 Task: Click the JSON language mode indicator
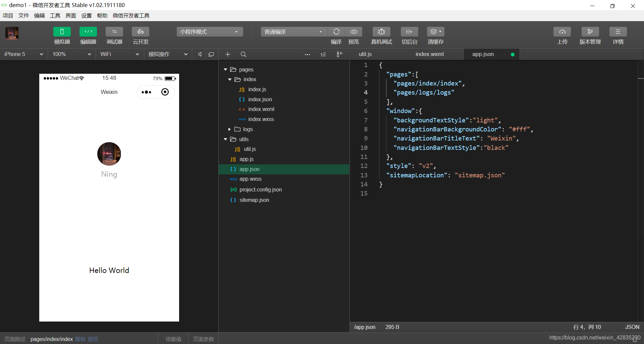point(632,327)
